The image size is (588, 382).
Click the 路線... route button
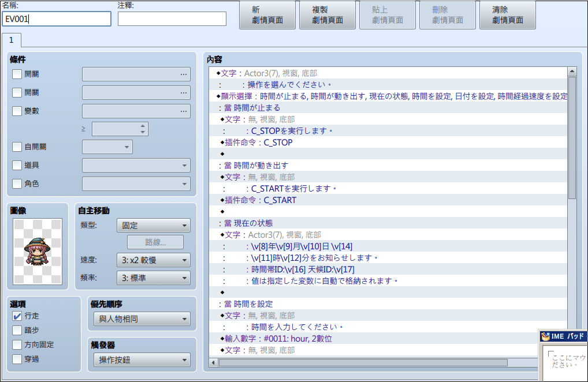155,242
